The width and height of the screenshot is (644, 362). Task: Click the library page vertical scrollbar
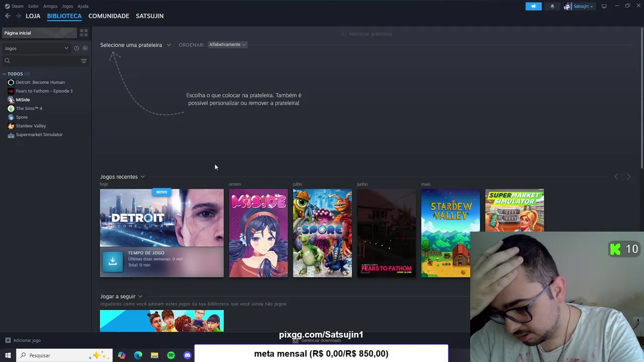click(x=641, y=98)
